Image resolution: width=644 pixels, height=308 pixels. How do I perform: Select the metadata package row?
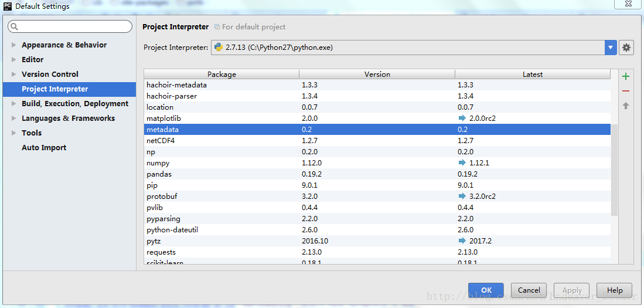tap(377, 130)
